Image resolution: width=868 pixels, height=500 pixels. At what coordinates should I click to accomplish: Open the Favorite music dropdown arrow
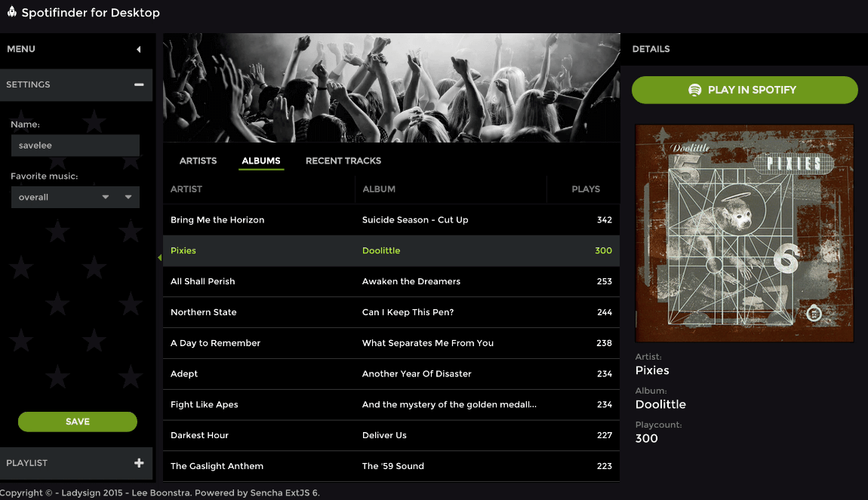click(x=128, y=197)
